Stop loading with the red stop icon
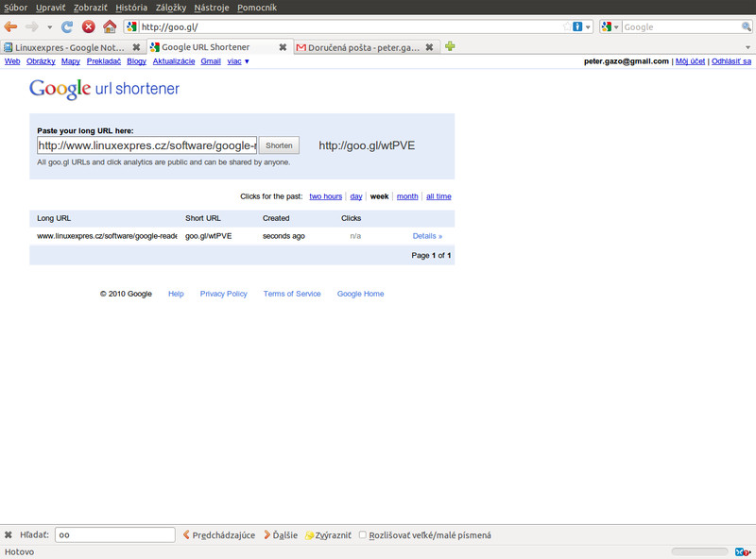Screen dimensions: 756x559 click(x=88, y=26)
